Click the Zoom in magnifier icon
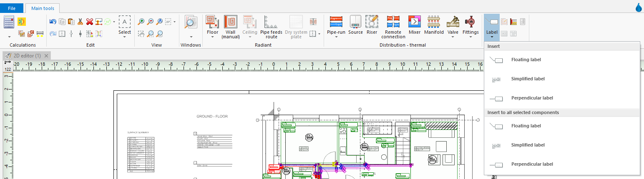644x179 pixels. pos(141,22)
